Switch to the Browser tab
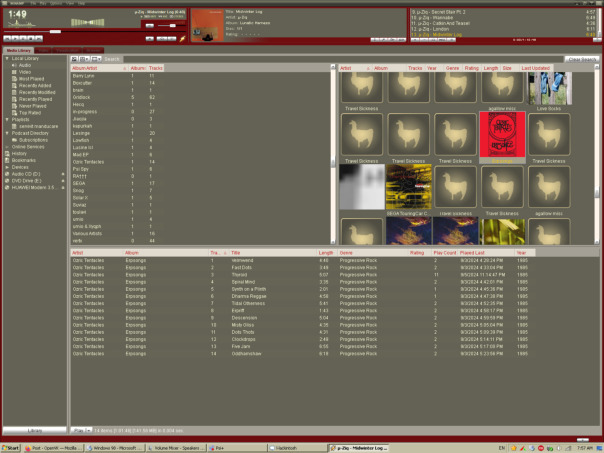604x453 pixels. coord(93,50)
